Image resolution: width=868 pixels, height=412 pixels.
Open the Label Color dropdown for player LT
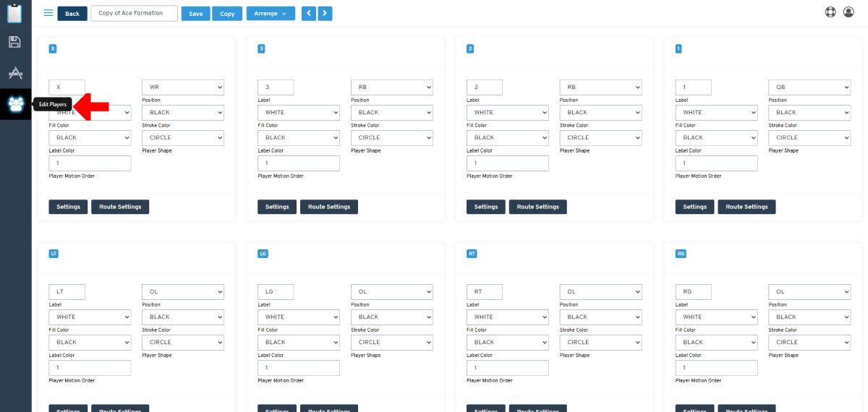pyautogui.click(x=90, y=342)
